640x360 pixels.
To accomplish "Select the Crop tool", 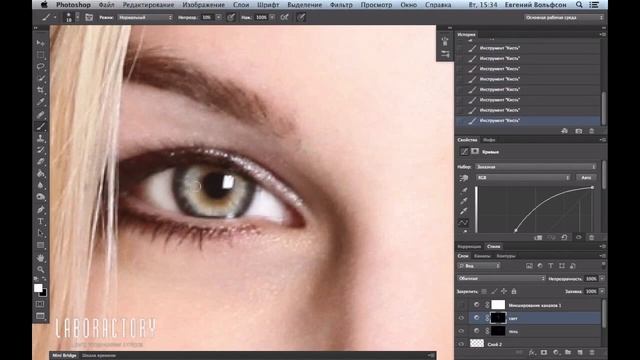I will pos(40,90).
